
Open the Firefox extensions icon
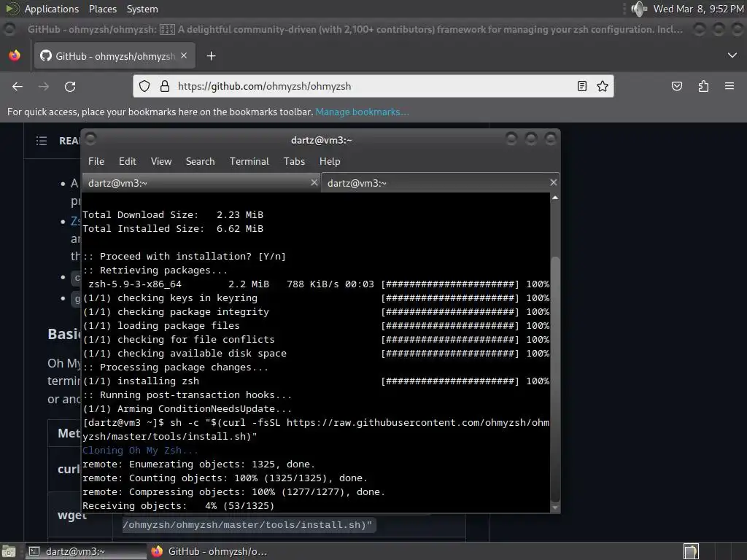[x=703, y=86]
